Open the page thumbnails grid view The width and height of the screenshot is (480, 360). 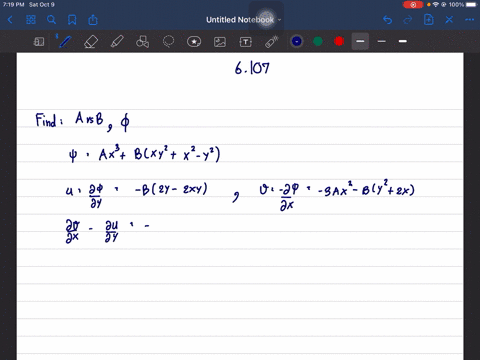pos(31,20)
